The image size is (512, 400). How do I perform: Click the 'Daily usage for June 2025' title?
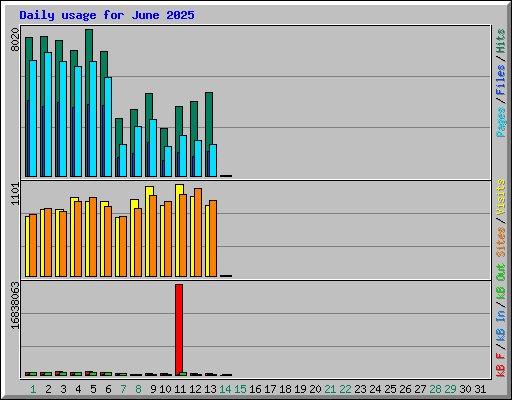[107, 15]
